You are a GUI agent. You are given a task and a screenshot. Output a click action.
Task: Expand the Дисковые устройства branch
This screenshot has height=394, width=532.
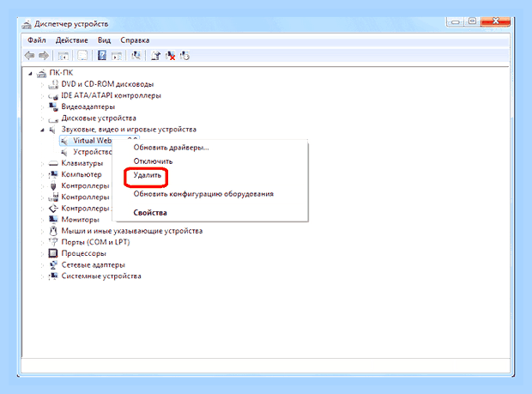[x=42, y=118]
